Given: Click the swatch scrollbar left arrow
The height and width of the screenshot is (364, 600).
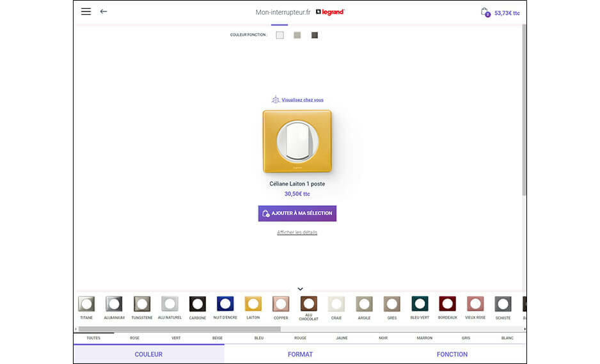Looking at the screenshot, I should (x=75, y=329).
